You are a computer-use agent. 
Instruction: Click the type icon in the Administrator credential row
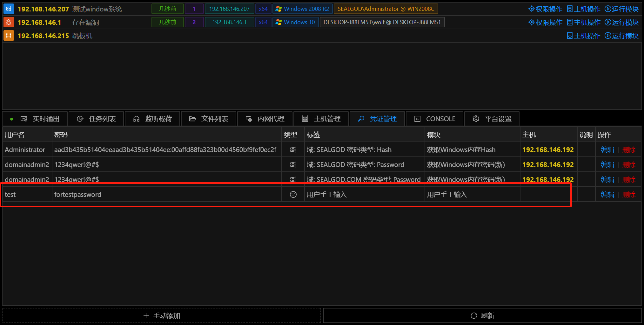[x=293, y=150]
